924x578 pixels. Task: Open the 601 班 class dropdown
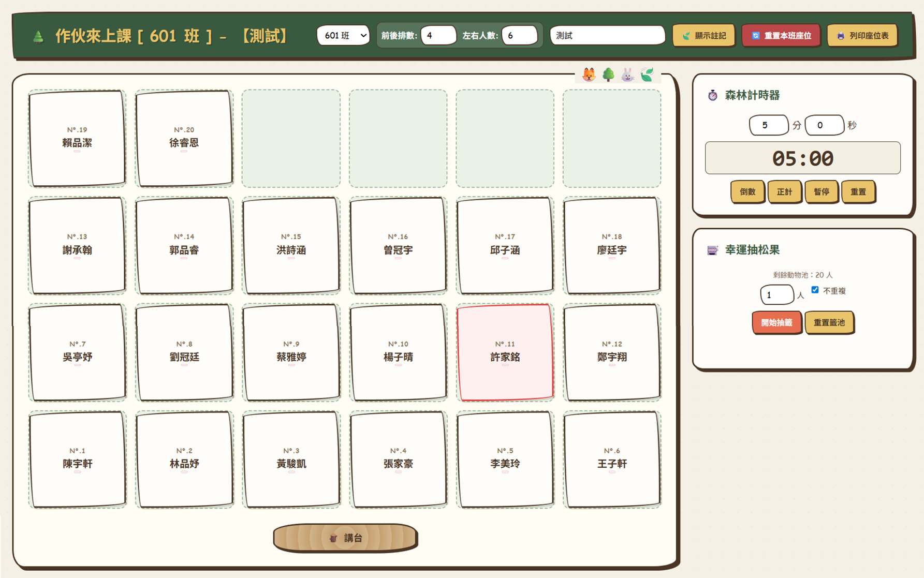(343, 36)
